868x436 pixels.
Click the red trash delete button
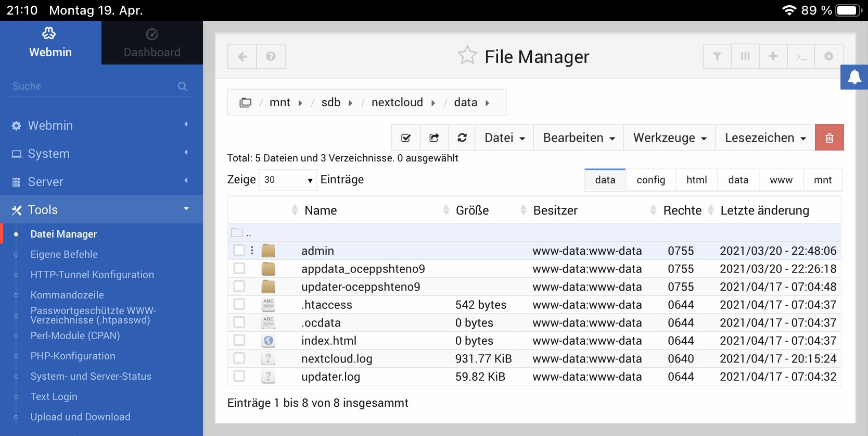(829, 138)
